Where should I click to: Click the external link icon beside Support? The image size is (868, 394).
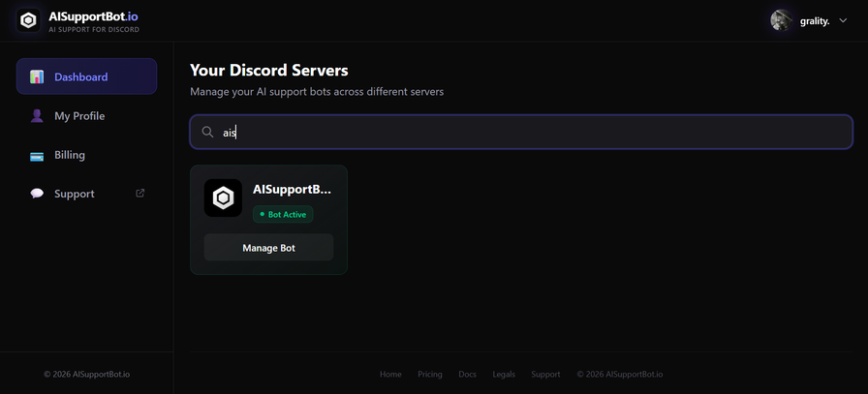[140, 193]
